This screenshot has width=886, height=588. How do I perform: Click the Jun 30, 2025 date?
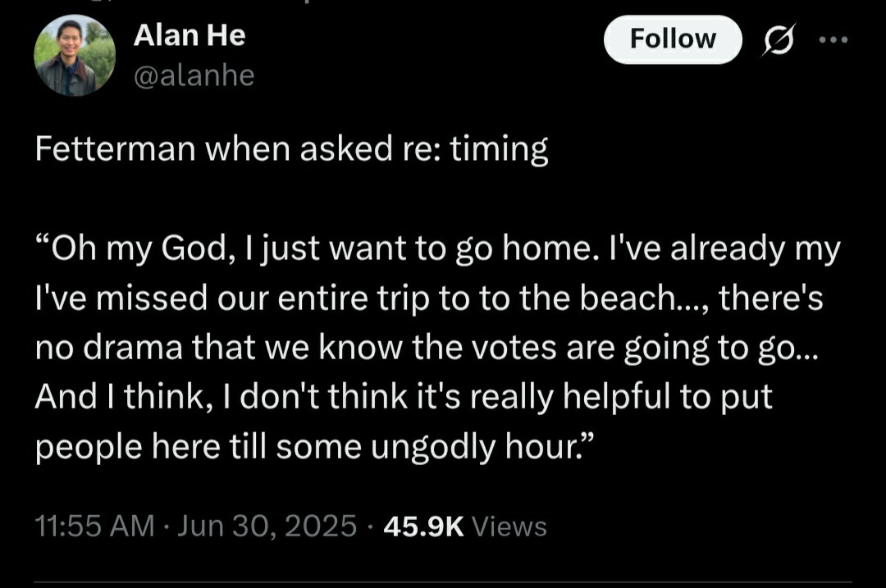267,526
